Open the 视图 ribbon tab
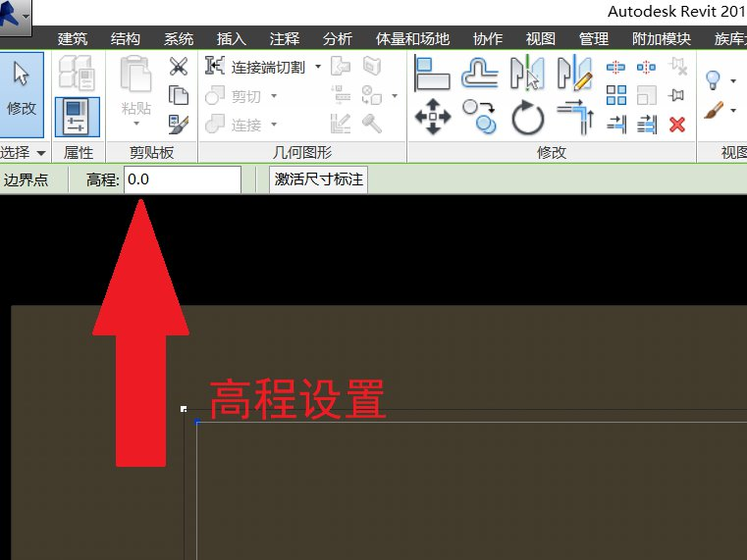This screenshot has height=560, width=747. [540, 38]
